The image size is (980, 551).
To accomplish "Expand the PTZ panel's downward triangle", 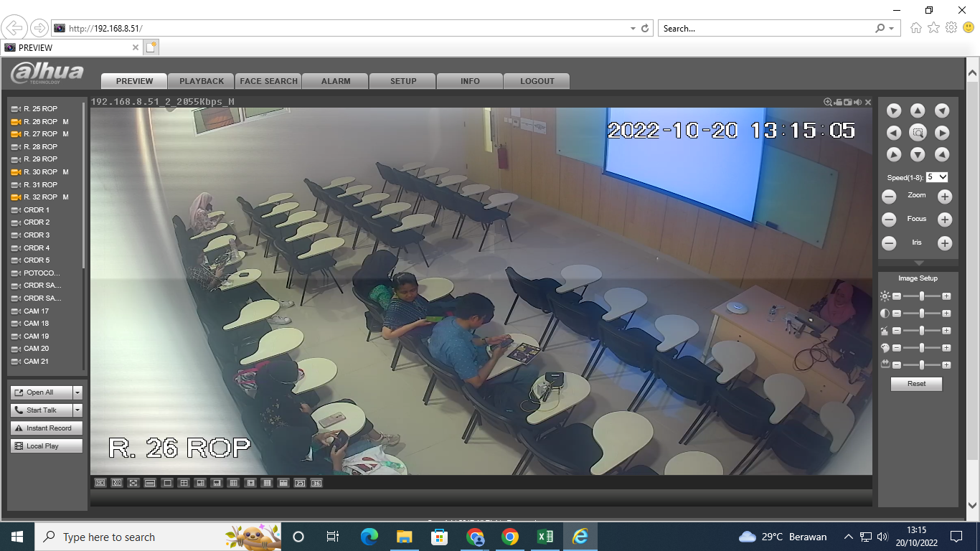I will click(x=918, y=263).
